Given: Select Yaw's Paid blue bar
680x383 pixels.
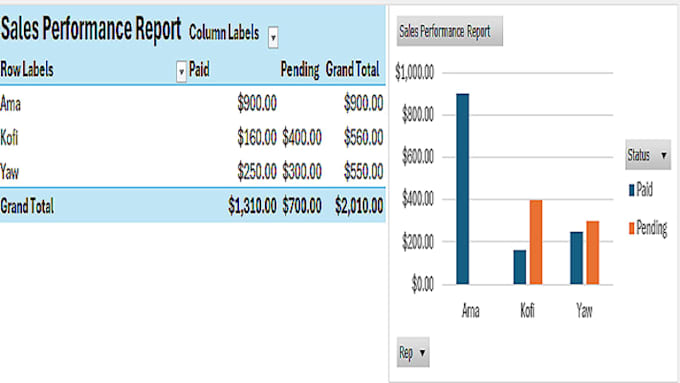Looking at the screenshot, I should click(576, 258).
